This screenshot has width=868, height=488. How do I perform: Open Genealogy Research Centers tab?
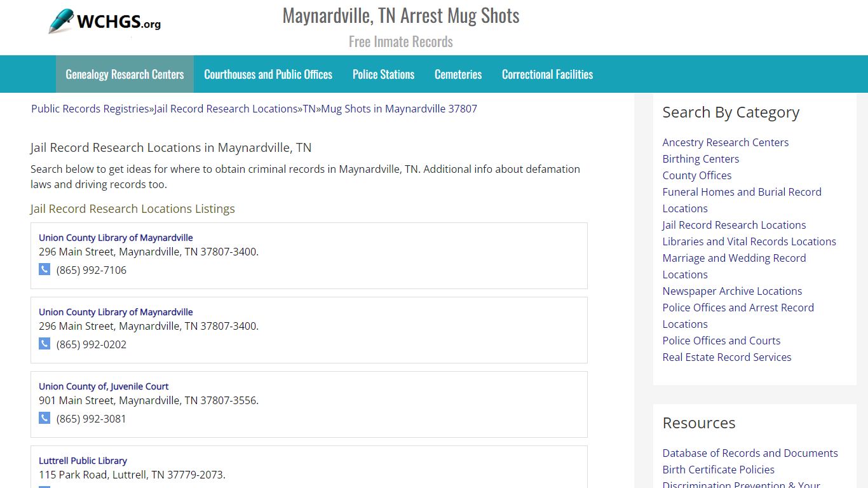coord(125,74)
